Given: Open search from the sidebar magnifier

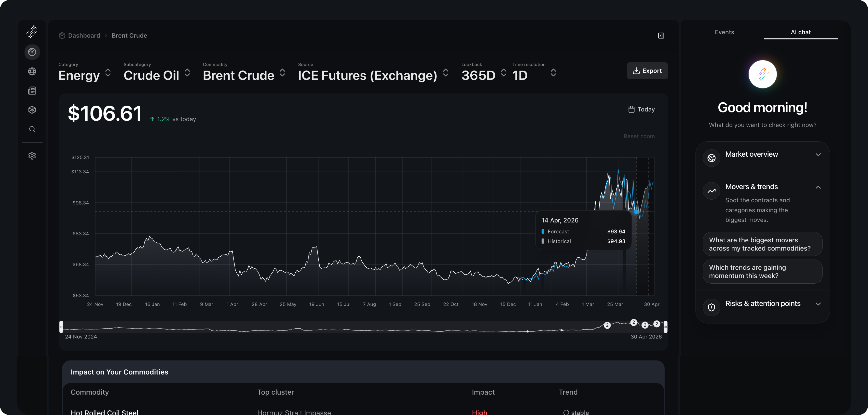Looking at the screenshot, I should 32,129.
